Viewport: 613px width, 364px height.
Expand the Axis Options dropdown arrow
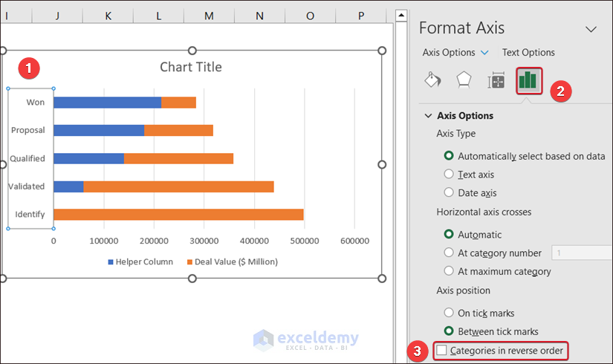click(x=485, y=53)
